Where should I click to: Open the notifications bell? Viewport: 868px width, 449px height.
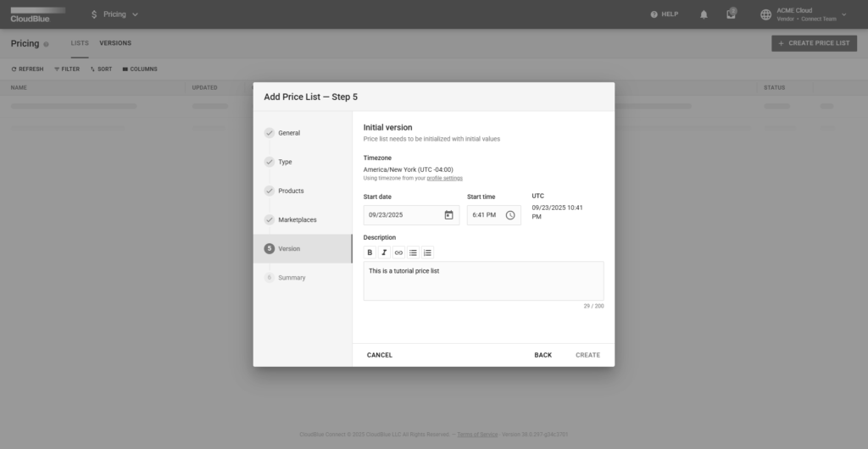click(704, 14)
